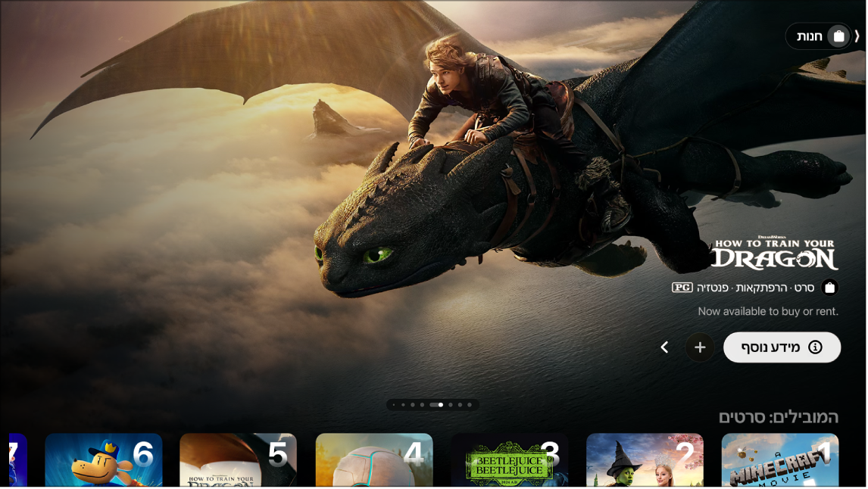Click the המובילים: סרטים section heading
This screenshot has width=868, height=489.
(778, 417)
